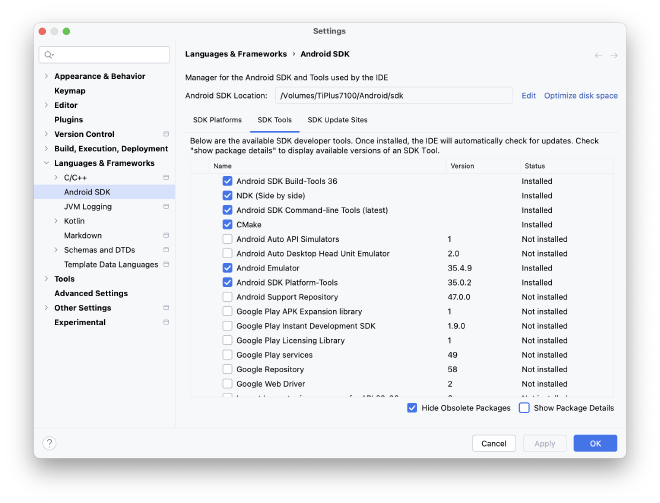Click project-level icon beside JVM Logging
Image resolution: width=660 pixels, height=503 pixels.
166,207
